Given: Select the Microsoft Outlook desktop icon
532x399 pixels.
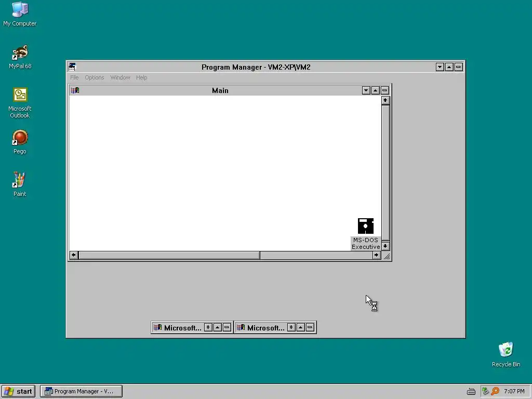Looking at the screenshot, I should [20, 103].
